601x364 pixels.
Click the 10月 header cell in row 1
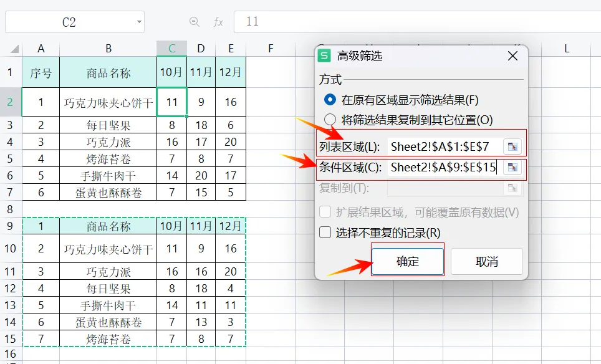point(171,72)
